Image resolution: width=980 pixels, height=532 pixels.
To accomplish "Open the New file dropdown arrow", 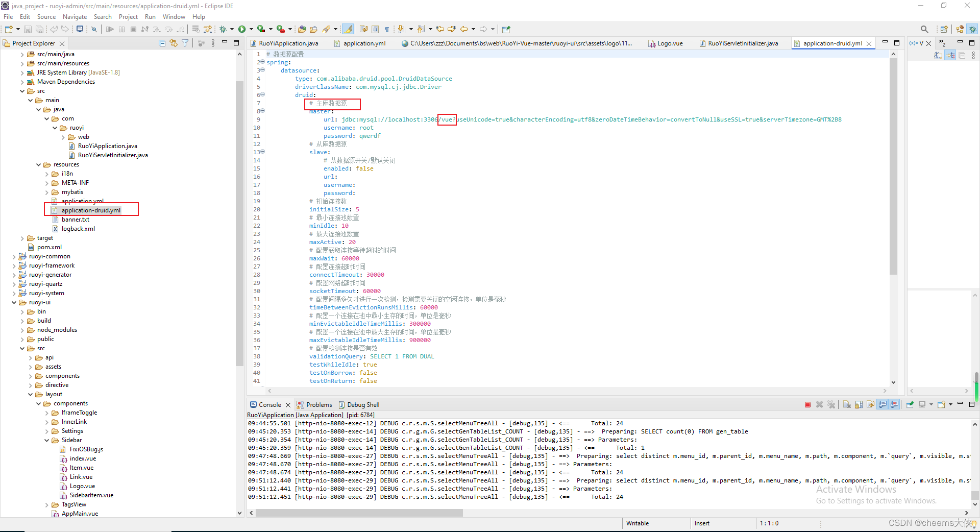I will (18, 29).
